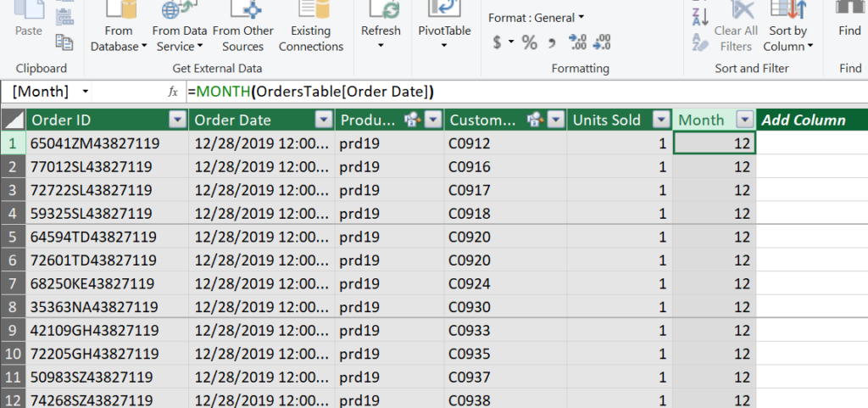Apply percentage format to the column
Viewport: 868px width, 408px height.
click(x=530, y=43)
